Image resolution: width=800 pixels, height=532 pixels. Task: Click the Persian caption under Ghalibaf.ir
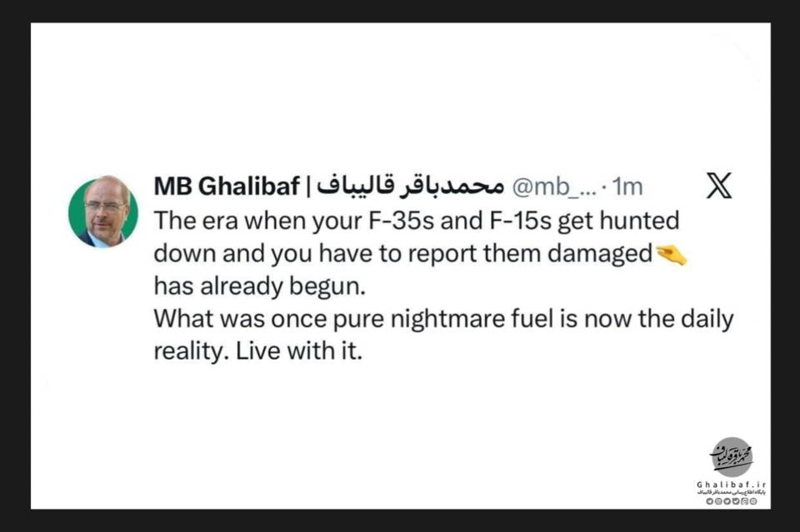731,493
